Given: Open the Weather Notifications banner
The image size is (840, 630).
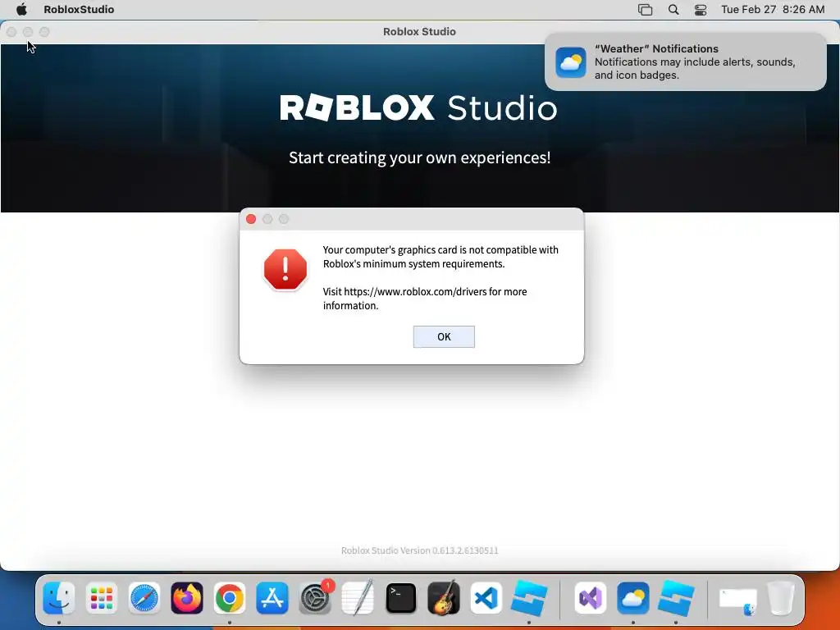Looking at the screenshot, I should tap(685, 62).
